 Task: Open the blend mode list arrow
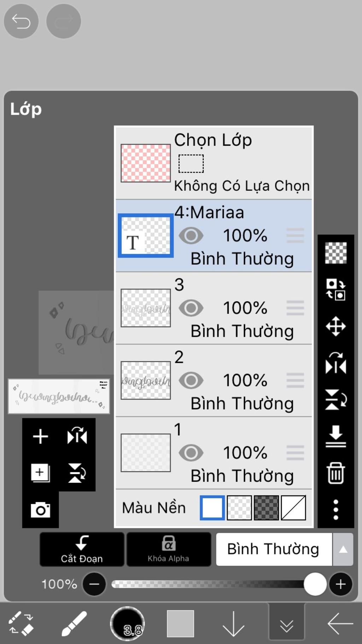(x=343, y=549)
